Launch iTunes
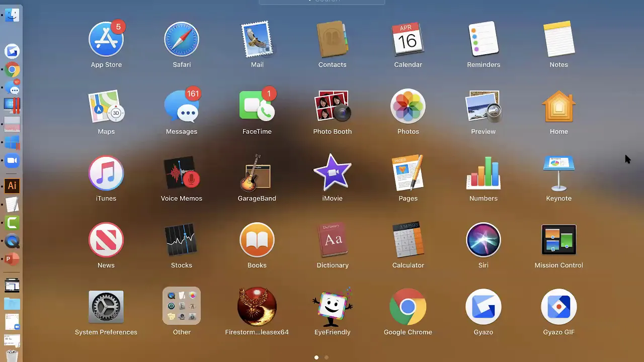This screenshot has height=362, width=644. pos(106,173)
